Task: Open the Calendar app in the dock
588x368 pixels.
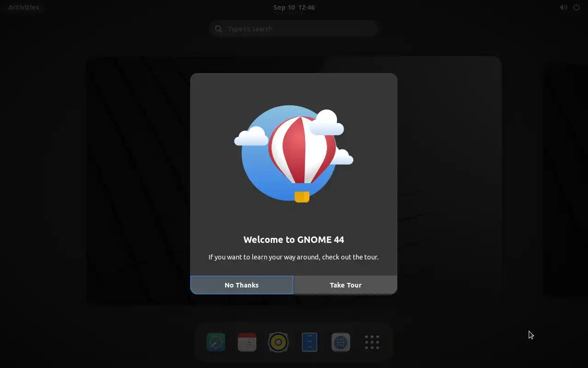Action: click(x=247, y=342)
